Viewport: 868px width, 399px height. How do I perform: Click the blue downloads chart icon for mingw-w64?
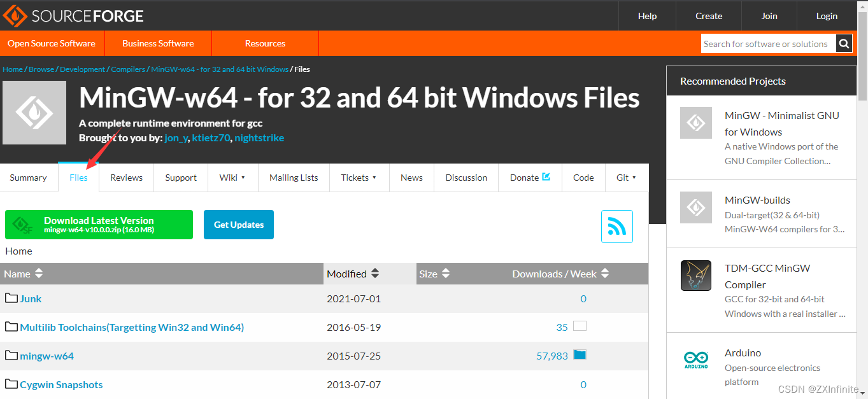click(580, 354)
